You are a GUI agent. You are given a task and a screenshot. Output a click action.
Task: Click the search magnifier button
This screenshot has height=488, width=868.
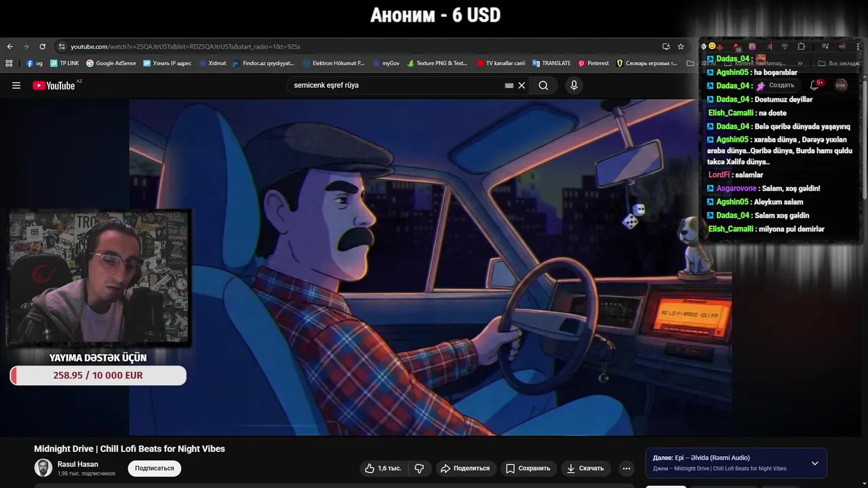click(x=543, y=85)
